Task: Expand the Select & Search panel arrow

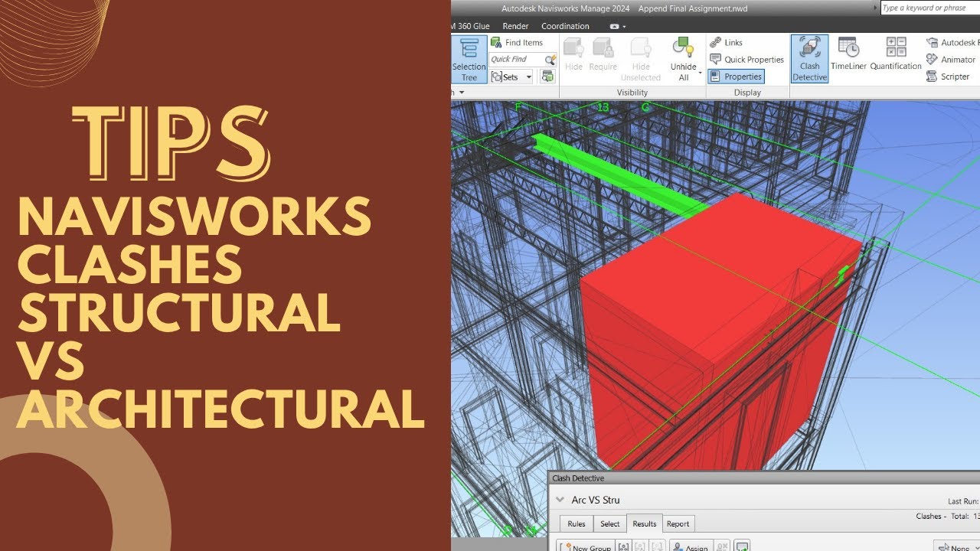Action: tap(462, 93)
